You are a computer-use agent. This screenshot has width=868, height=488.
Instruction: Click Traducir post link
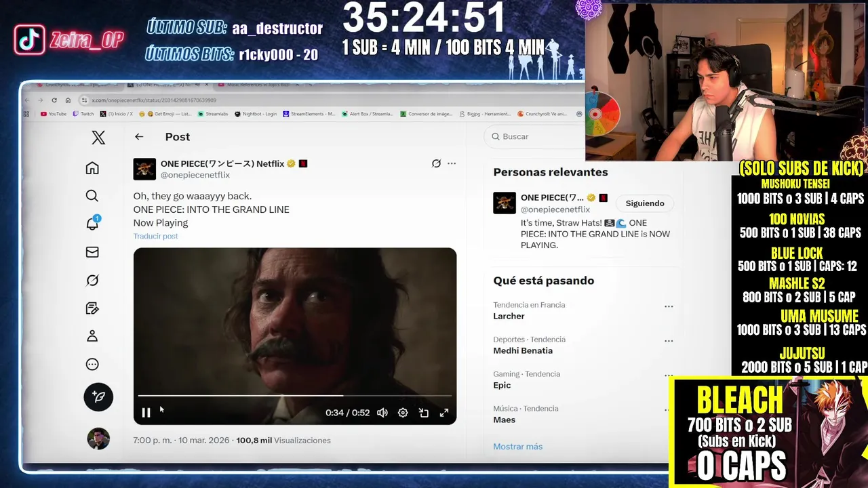(x=155, y=236)
